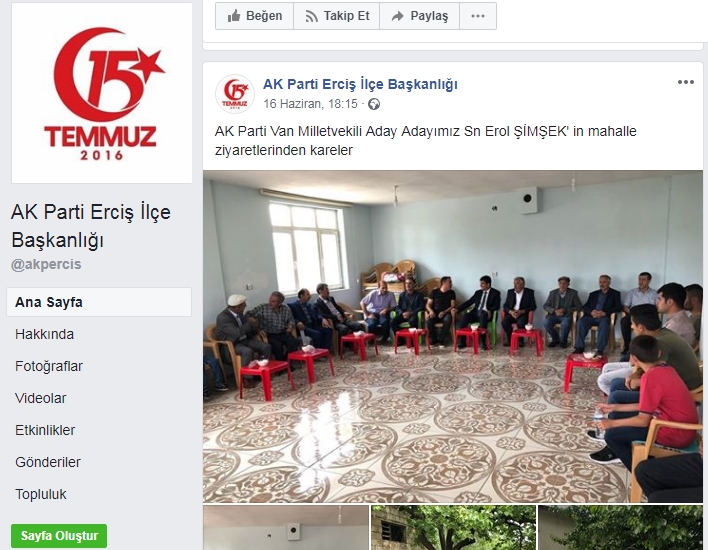Open the main meeting room photo
Viewport: 708px width, 550px height.
[453, 336]
